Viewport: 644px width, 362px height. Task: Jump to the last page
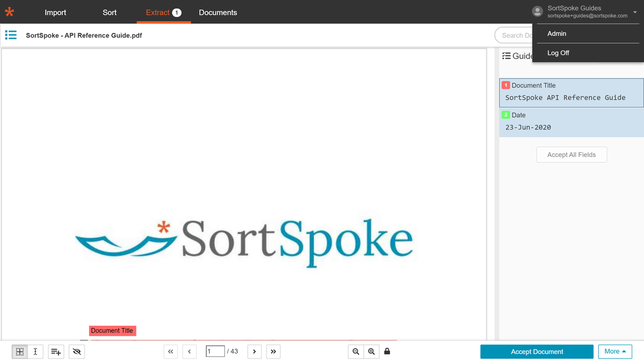pos(273,351)
